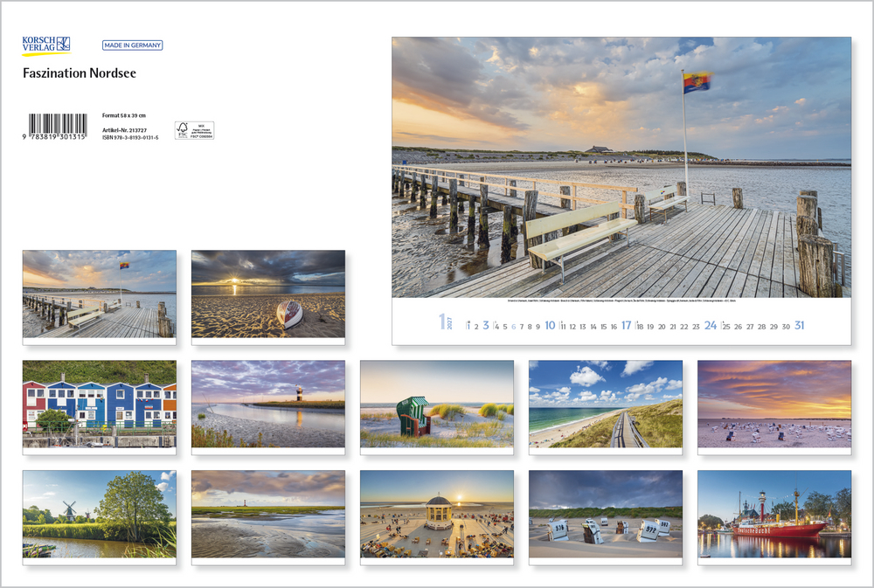Click the large month number 1
Image resolution: width=874 pixels, height=588 pixels.
(x=443, y=322)
